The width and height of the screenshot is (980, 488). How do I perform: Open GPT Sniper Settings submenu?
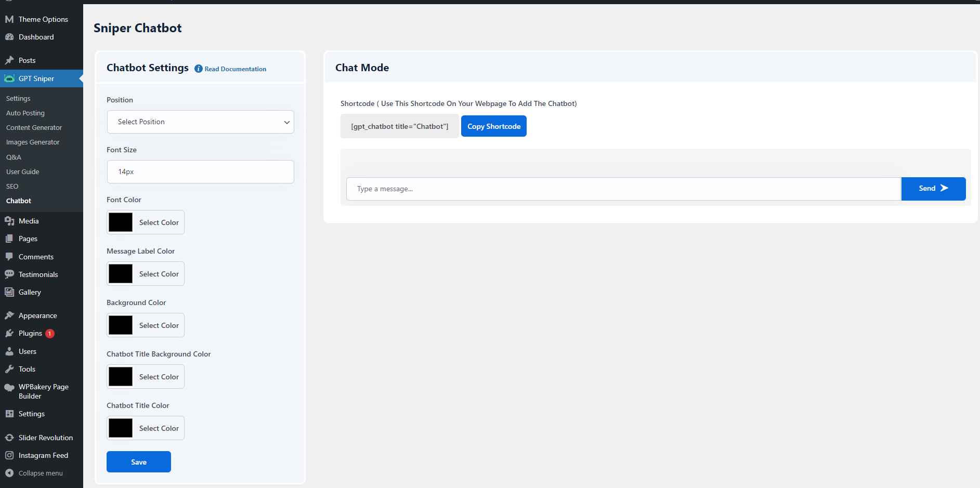[18, 98]
